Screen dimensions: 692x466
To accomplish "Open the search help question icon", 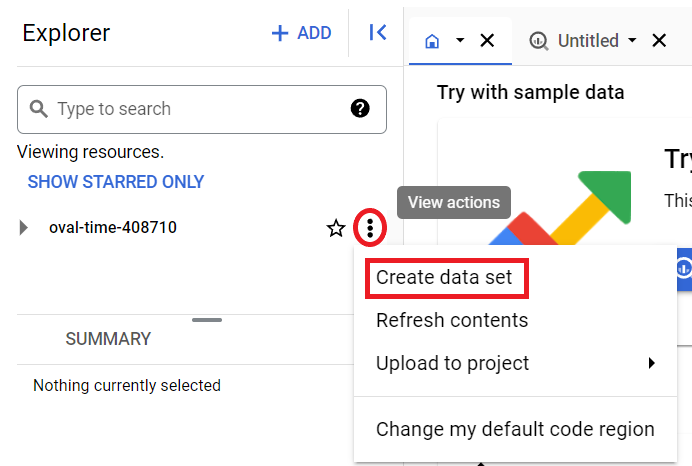I will (x=360, y=108).
